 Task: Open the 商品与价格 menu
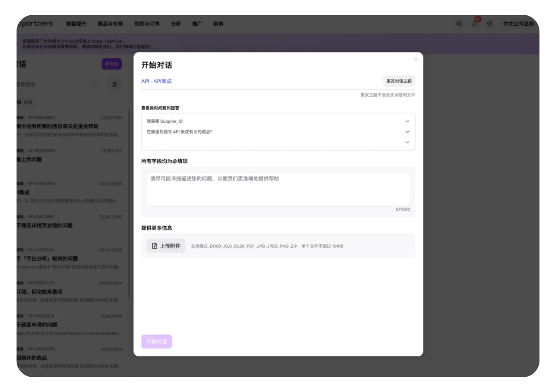click(110, 24)
